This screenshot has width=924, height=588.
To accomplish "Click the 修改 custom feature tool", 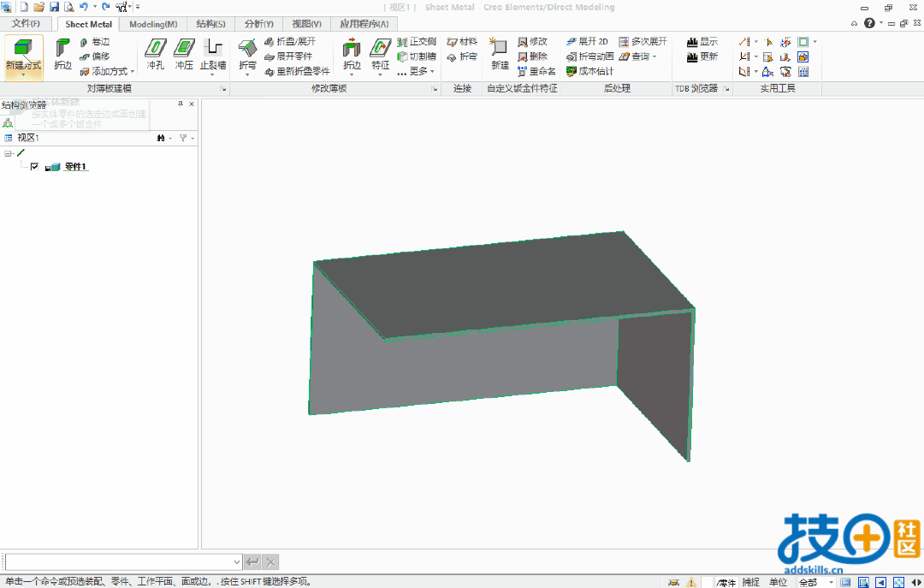I will point(533,42).
